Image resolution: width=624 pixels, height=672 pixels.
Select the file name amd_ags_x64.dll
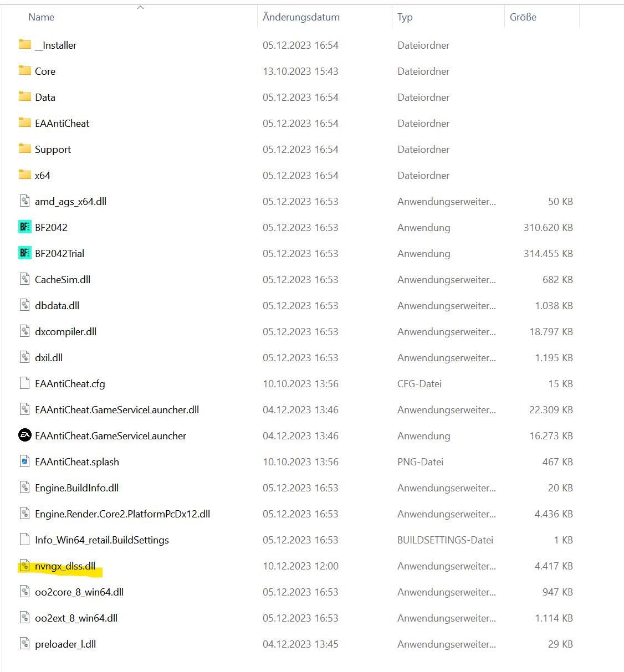coord(70,202)
